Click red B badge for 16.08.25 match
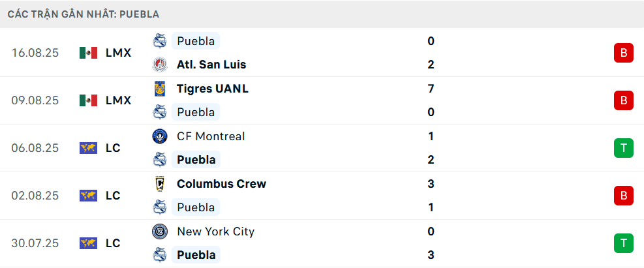644x268 pixels. pyautogui.click(x=623, y=53)
